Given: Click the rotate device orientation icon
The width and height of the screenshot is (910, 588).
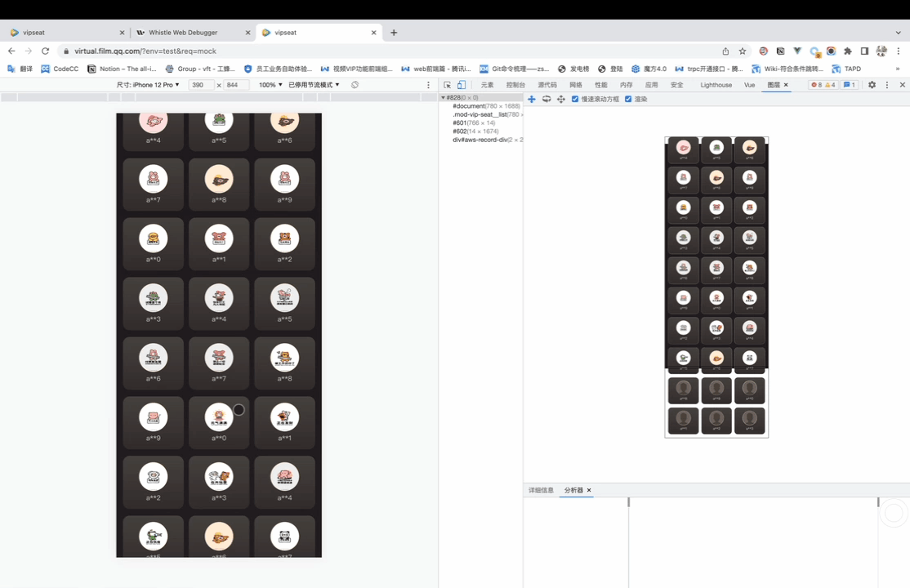Looking at the screenshot, I should pos(355,85).
